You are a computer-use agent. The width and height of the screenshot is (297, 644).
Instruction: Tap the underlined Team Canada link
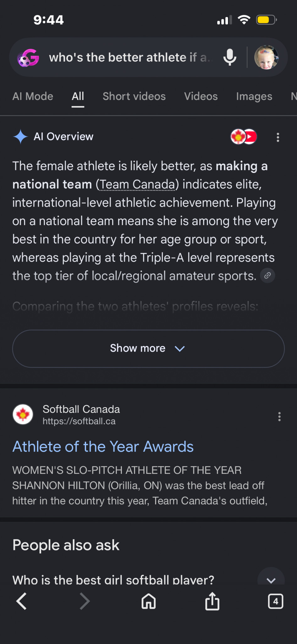click(138, 185)
